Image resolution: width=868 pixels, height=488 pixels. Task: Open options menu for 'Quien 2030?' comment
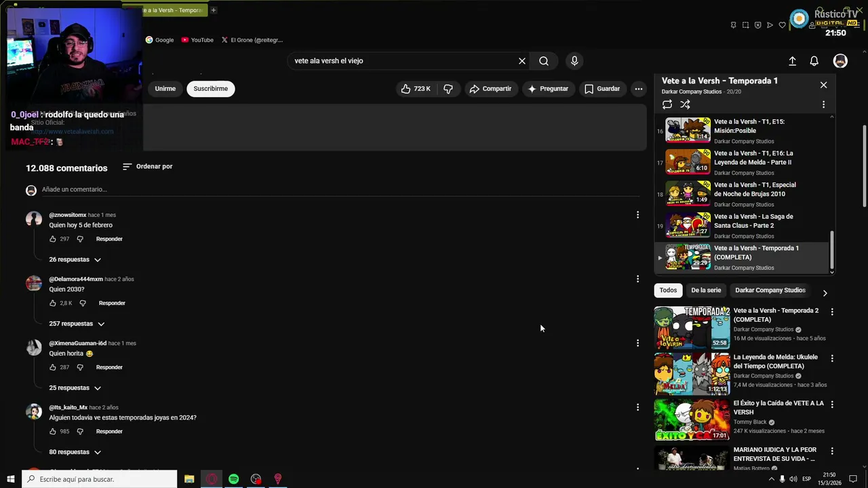[637, 279]
